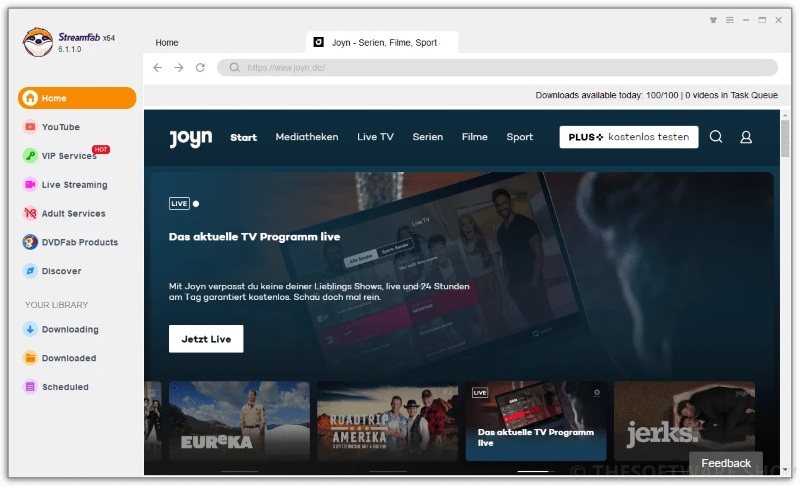Open Live TV in Joyn navigation
Viewport: 800px width, 486px height.
pyautogui.click(x=375, y=137)
